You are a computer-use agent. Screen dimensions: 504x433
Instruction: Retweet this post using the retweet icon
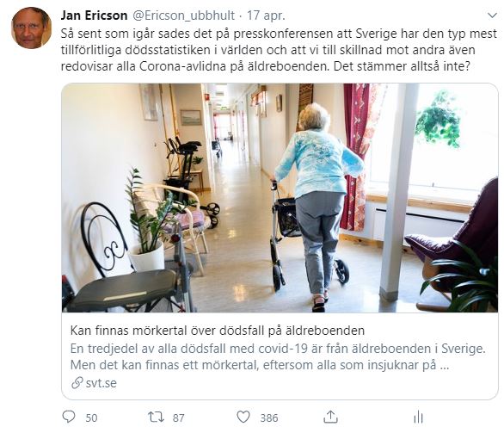pyautogui.click(x=156, y=418)
